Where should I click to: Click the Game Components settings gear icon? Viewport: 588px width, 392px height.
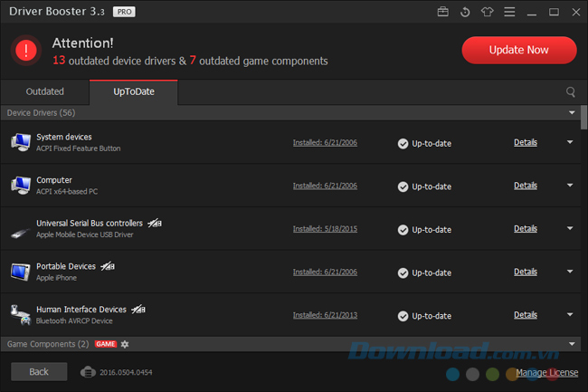tap(125, 344)
